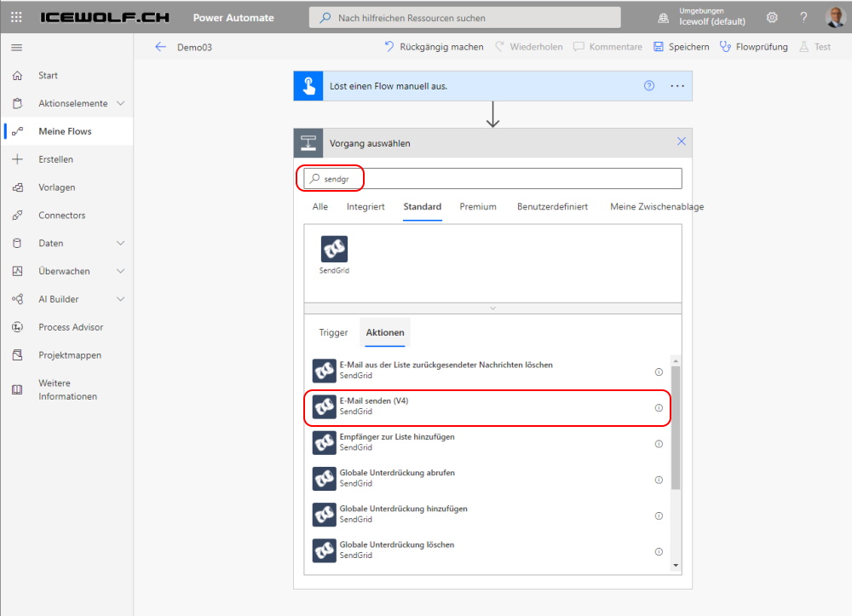This screenshot has height=616, width=852.
Task: Close the Vorgang auswählen panel
Action: coord(682,141)
